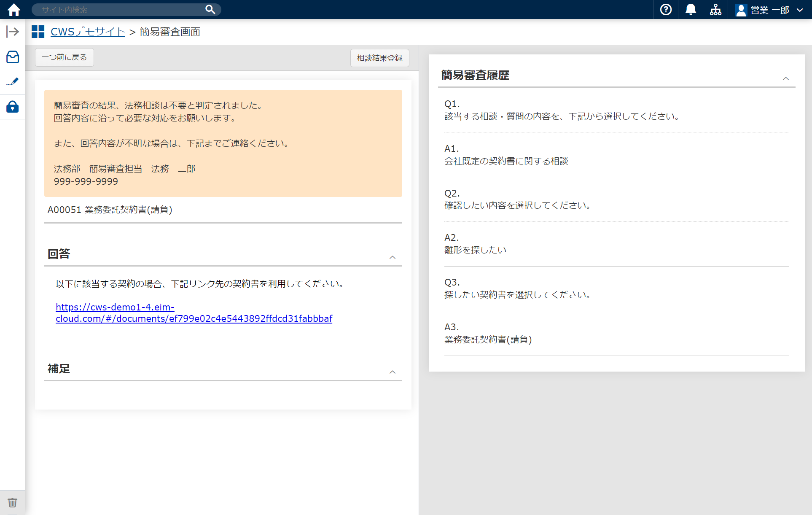Click the home icon in the top bar
This screenshot has height=515, width=812.
(x=13, y=9)
